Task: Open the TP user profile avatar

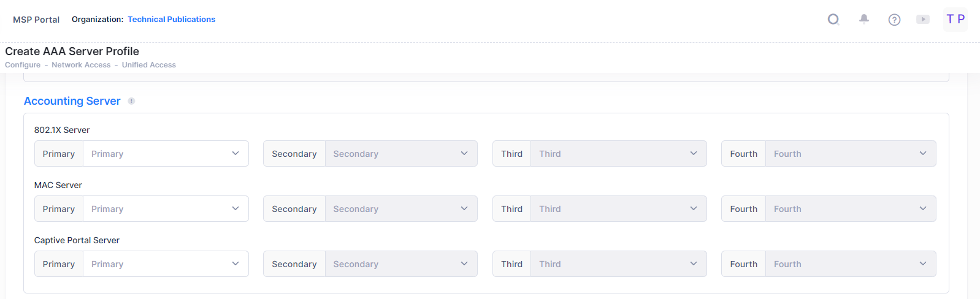Action: [x=955, y=20]
